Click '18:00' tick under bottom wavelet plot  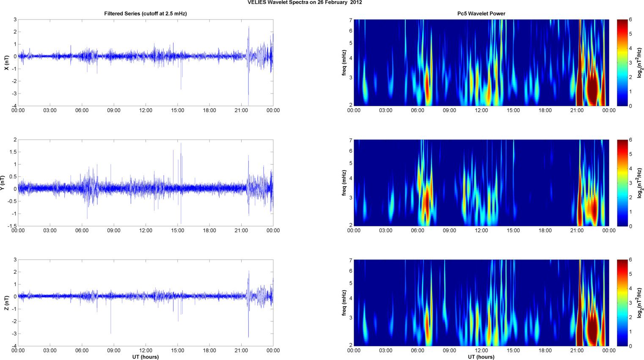(x=545, y=351)
